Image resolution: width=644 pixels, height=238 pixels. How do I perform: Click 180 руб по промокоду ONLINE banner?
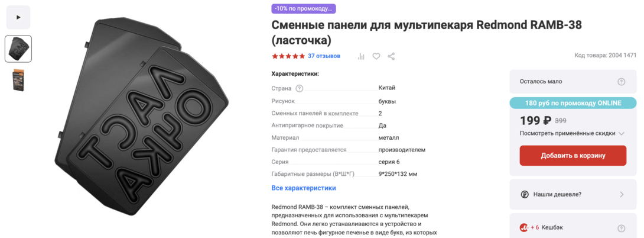[x=573, y=103]
